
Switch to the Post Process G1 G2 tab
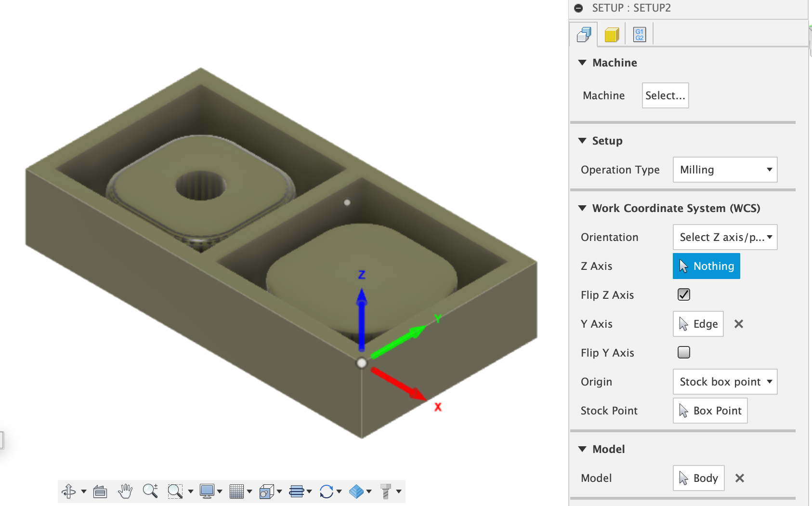click(x=640, y=34)
